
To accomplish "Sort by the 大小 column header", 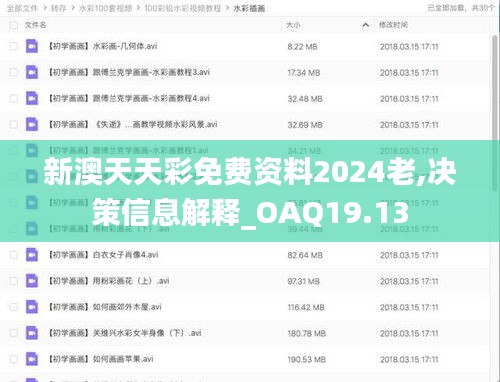I will click(x=293, y=25).
